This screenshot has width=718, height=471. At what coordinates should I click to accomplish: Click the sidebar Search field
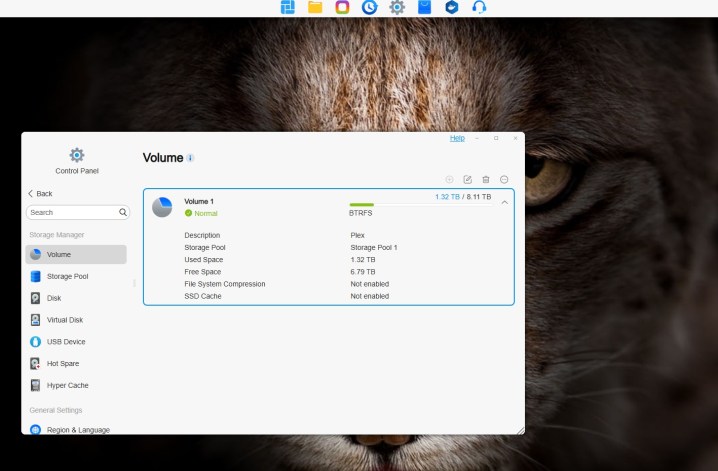click(72, 212)
